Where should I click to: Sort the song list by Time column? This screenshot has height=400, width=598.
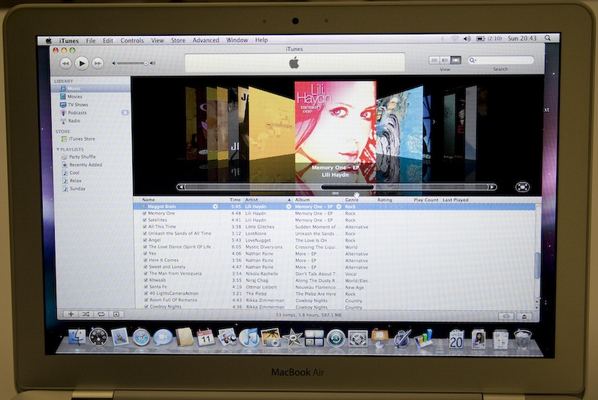235,199
